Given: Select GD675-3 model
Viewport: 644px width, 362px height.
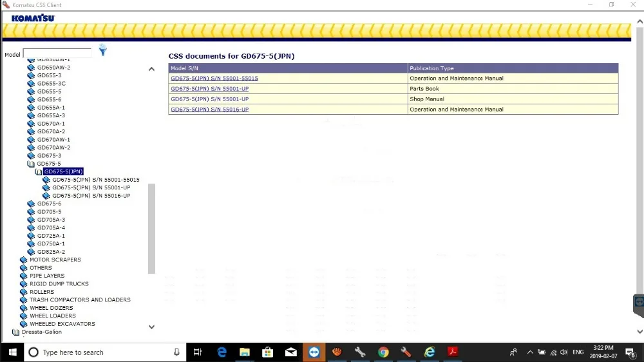Looking at the screenshot, I should [x=49, y=155].
